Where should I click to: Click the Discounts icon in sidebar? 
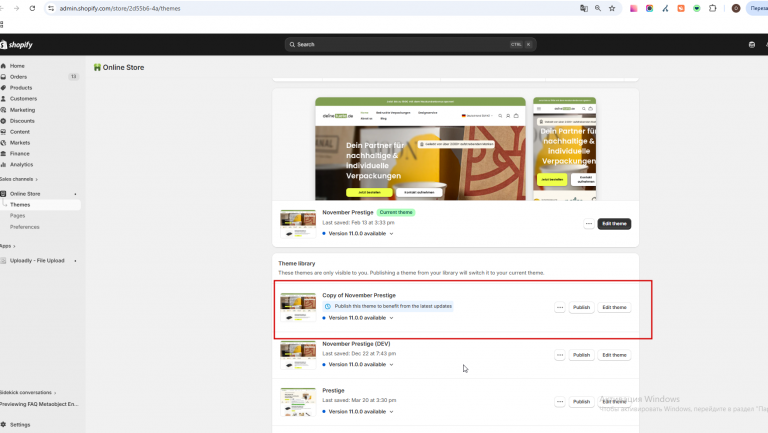3,120
